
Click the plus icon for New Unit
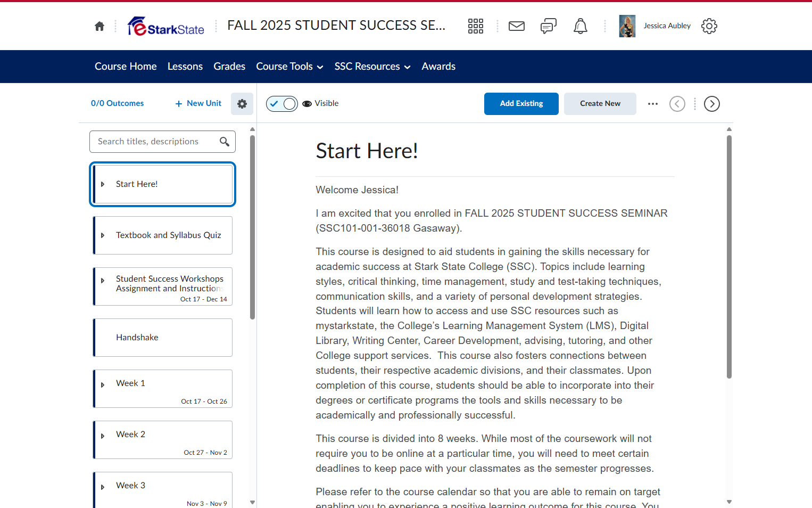coord(179,104)
